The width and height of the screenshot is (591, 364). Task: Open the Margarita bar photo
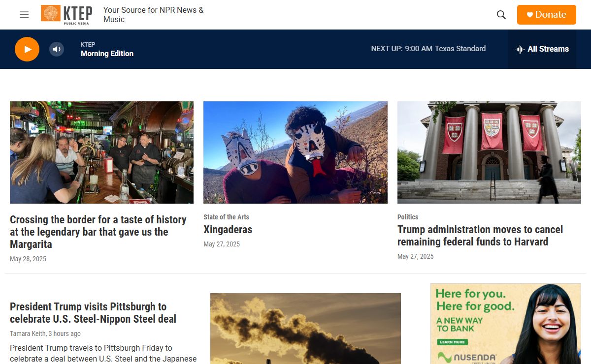[x=101, y=152]
